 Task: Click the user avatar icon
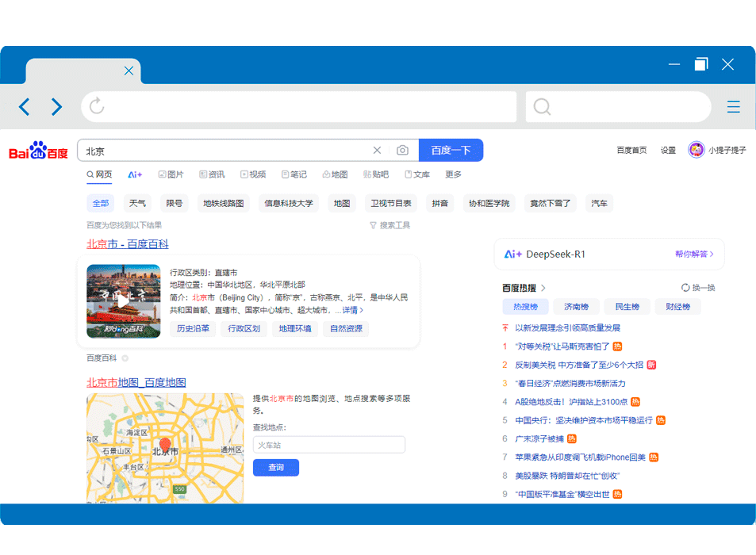tap(697, 150)
